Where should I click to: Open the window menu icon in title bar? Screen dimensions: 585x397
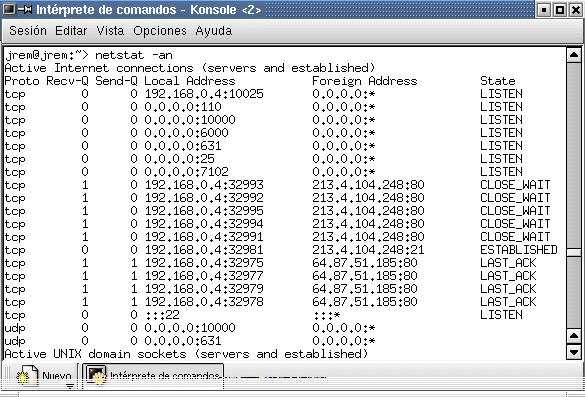[9, 9]
